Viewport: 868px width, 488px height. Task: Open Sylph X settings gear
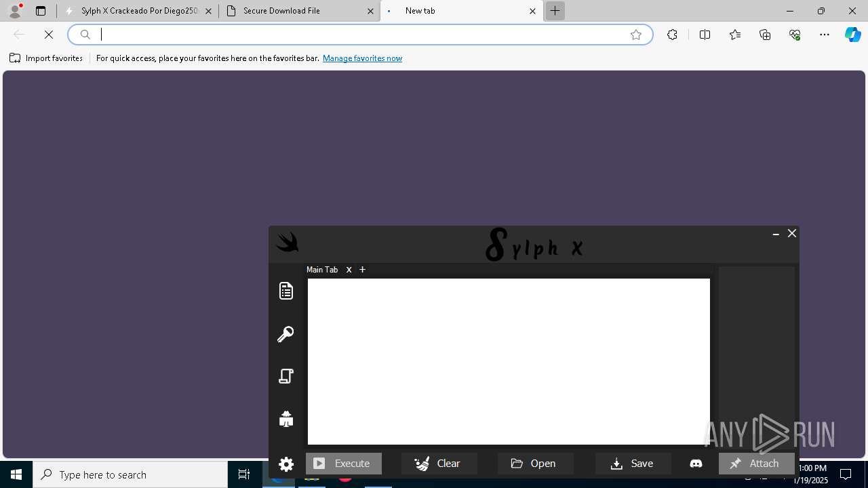[286, 464]
